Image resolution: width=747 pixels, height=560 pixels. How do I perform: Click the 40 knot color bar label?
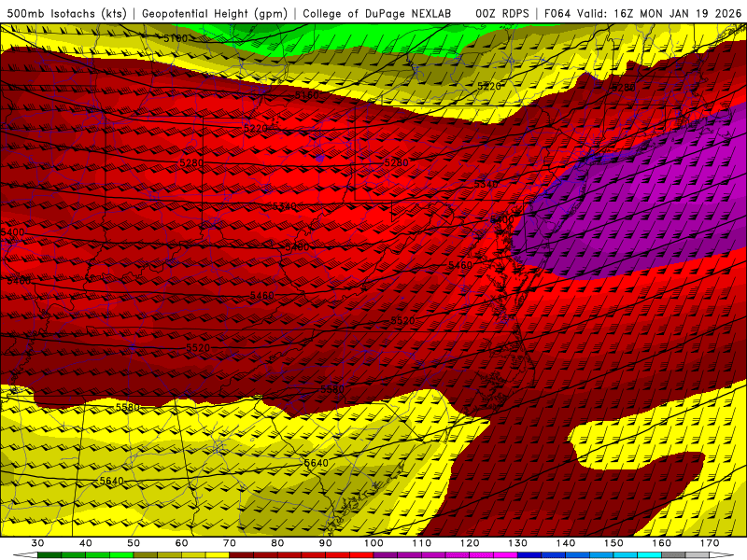point(86,543)
